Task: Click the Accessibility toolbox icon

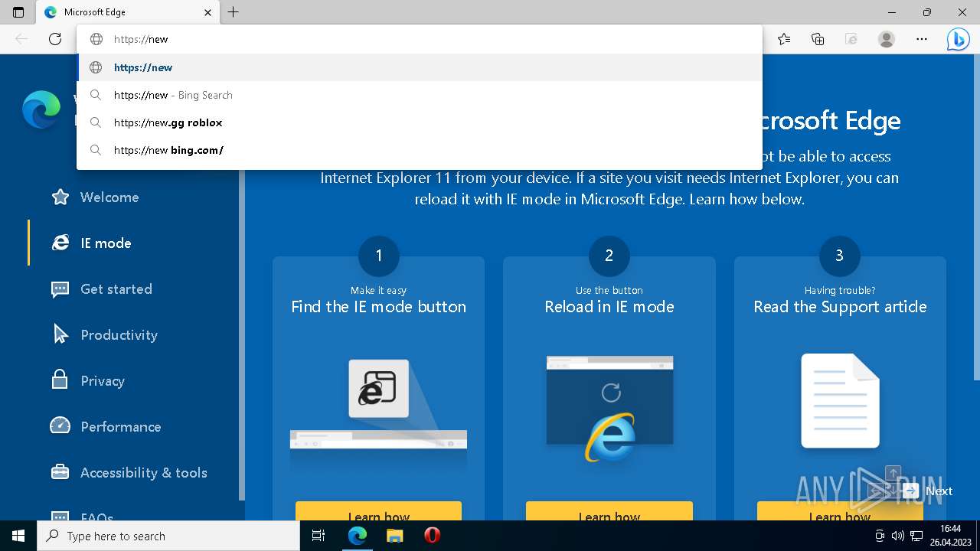Action: (x=60, y=472)
